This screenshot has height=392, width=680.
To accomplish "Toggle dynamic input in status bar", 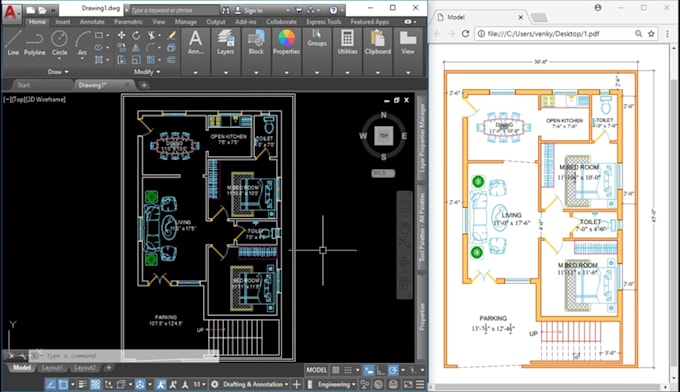I will click(x=369, y=370).
